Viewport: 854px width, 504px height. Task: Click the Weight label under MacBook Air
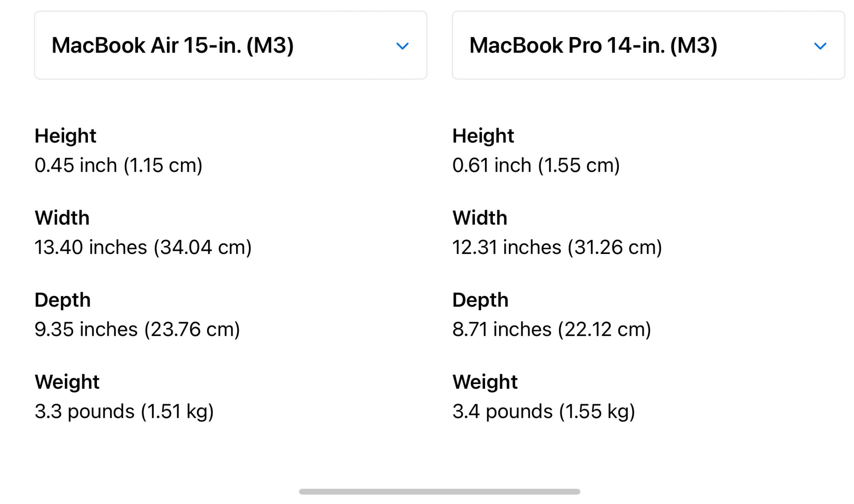[67, 382]
